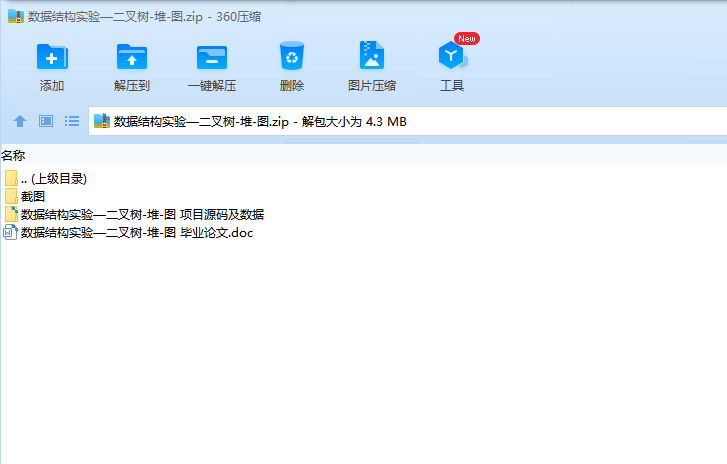
Task: Sort by the 名称 column header
Action: [13, 156]
